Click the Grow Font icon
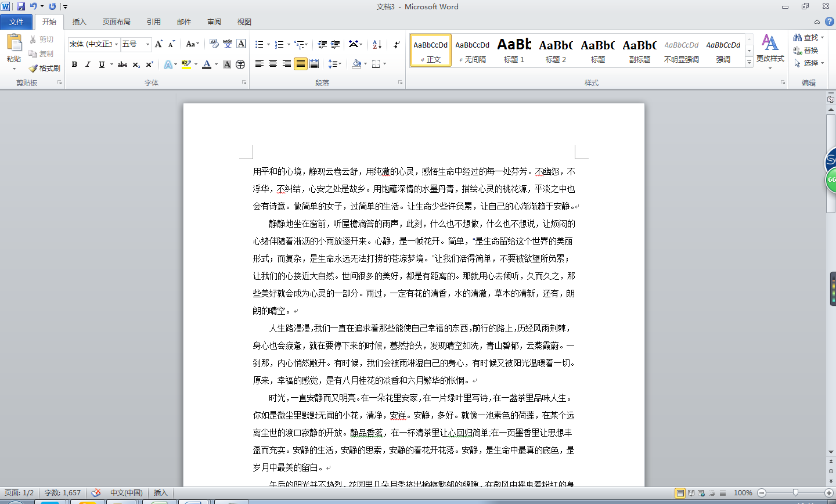 click(158, 44)
